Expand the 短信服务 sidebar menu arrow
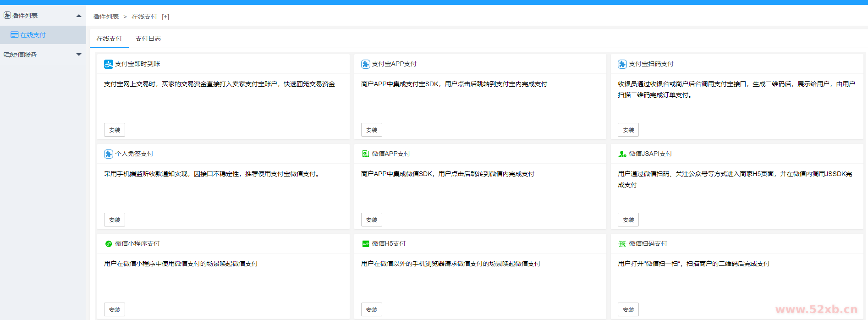868x320 pixels. (x=79, y=55)
